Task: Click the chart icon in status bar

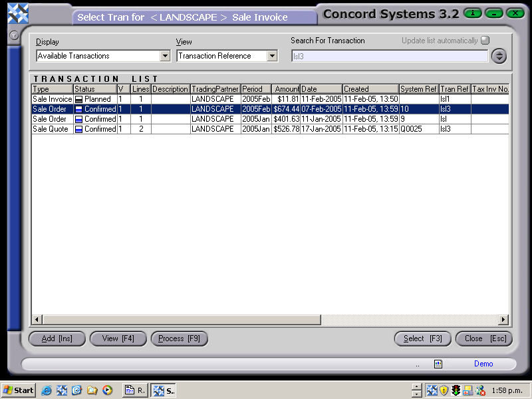Action: 438,364
